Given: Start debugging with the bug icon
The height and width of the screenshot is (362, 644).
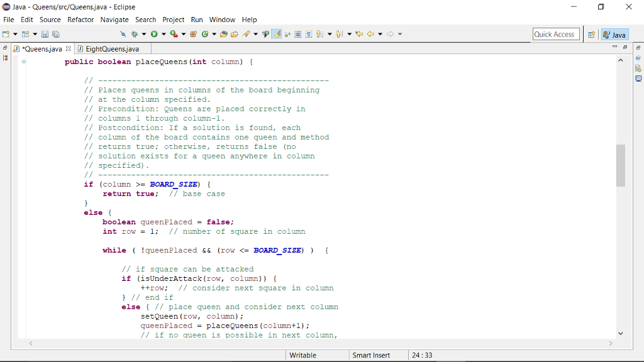Looking at the screenshot, I should pyautogui.click(x=134, y=34).
